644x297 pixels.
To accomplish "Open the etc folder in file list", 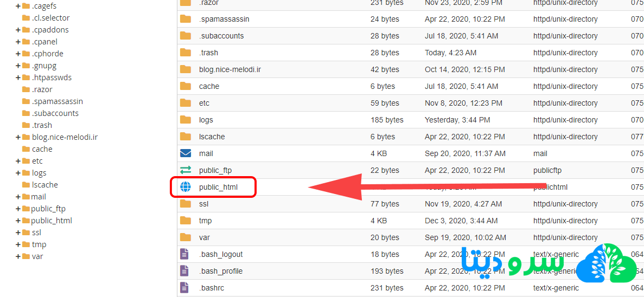I will [204, 103].
